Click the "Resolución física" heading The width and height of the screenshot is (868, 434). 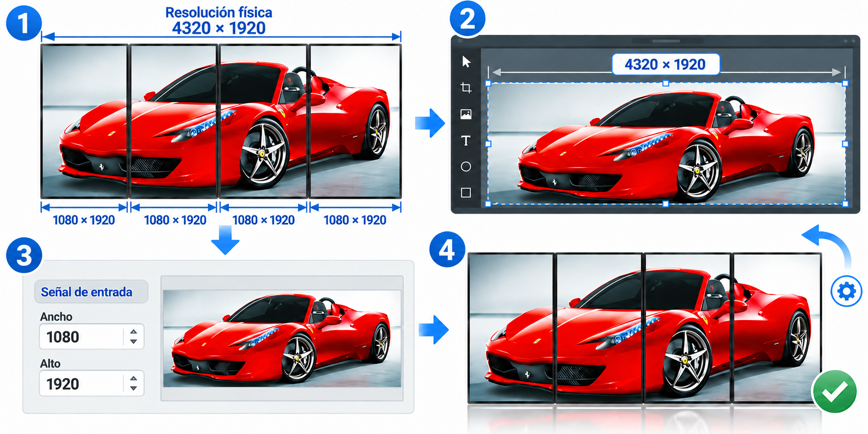coord(219,12)
